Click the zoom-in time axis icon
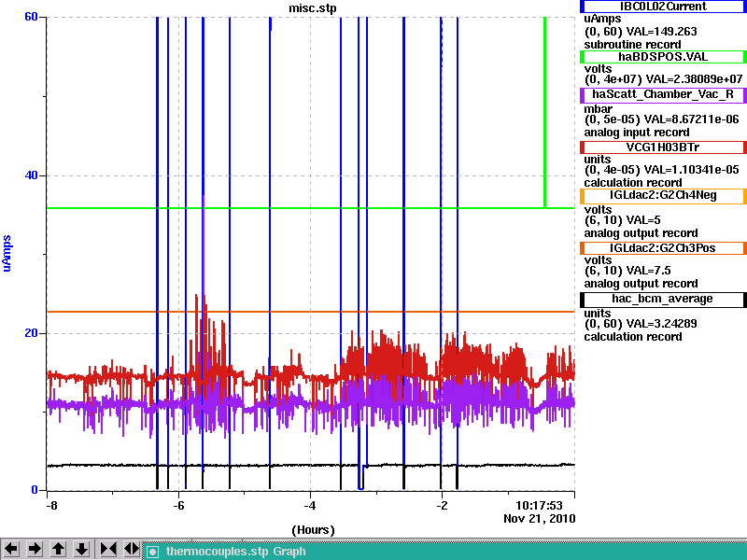 (x=108, y=549)
